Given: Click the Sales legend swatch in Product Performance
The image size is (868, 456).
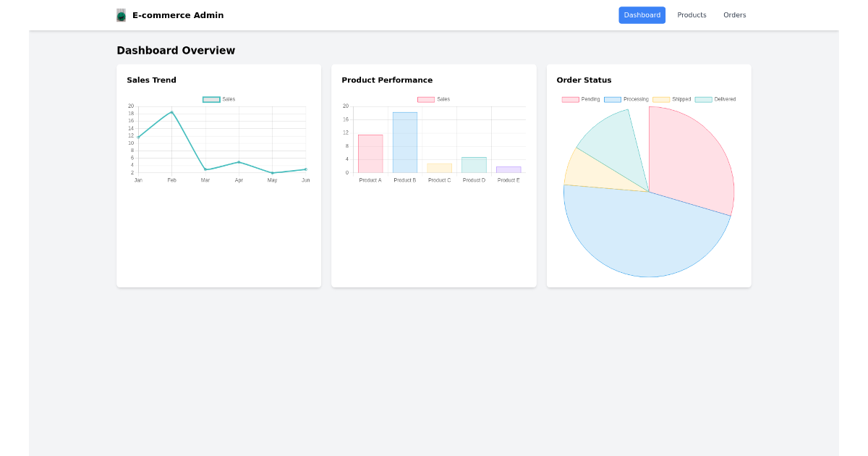Looking at the screenshot, I should (425, 99).
